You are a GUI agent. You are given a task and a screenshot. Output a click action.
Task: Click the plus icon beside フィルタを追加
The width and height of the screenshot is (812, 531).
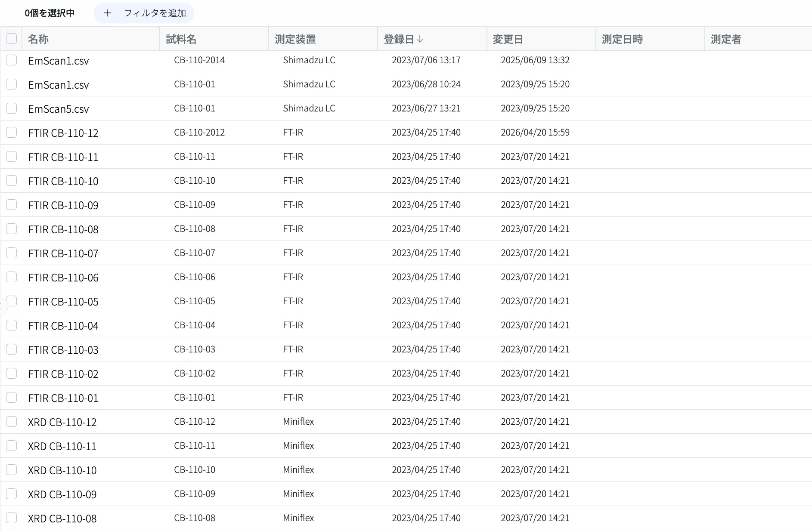[107, 13]
